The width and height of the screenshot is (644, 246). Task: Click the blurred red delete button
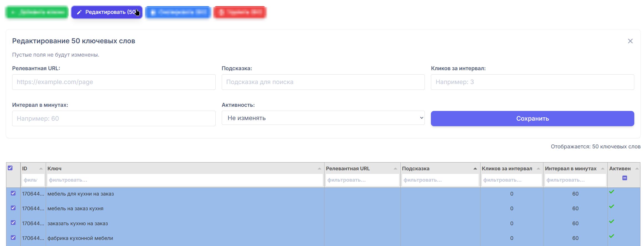click(240, 12)
